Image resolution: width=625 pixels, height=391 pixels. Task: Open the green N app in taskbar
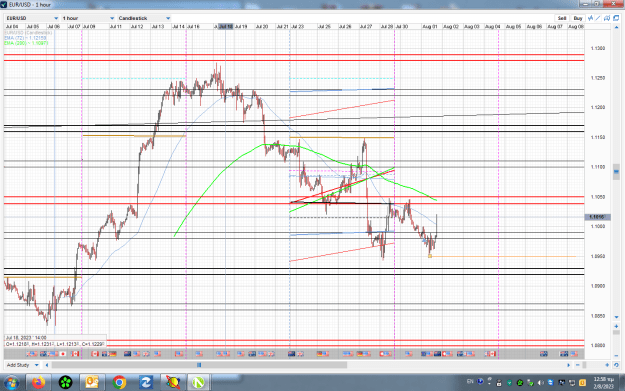tap(198, 383)
